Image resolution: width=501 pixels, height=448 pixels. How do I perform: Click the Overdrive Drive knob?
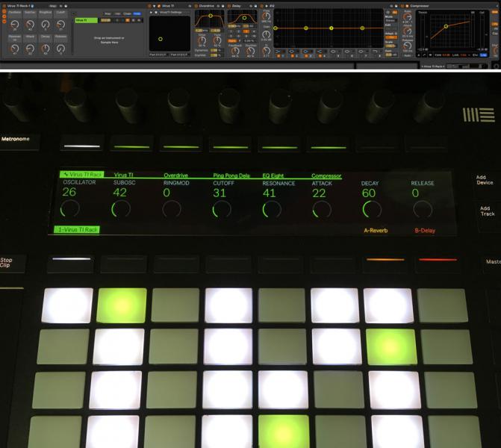coord(202,40)
